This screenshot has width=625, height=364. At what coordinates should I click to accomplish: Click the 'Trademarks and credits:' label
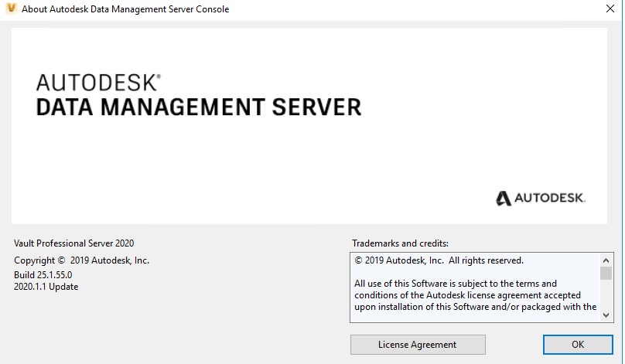[400, 243]
